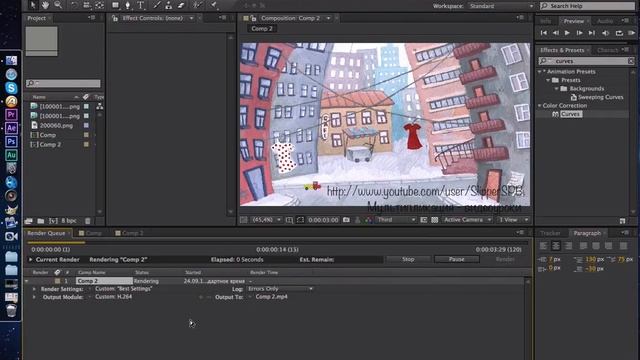This screenshot has width=640, height=360.
Task: Select the Pan Behind anchor tool
Action: (99, 5)
